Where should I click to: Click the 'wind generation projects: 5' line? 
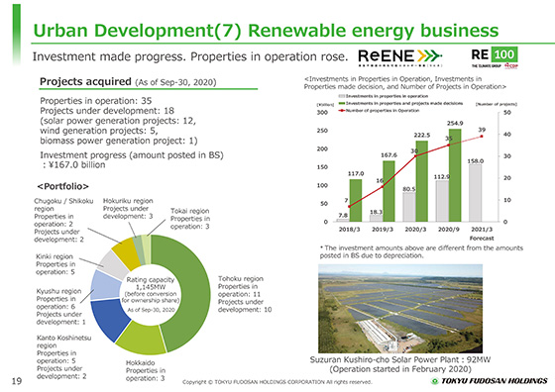(99, 131)
